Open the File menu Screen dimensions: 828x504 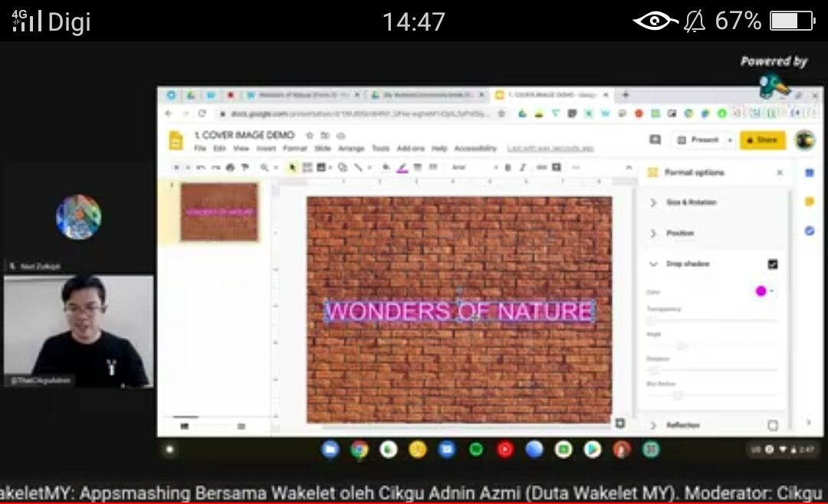(x=200, y=149)
